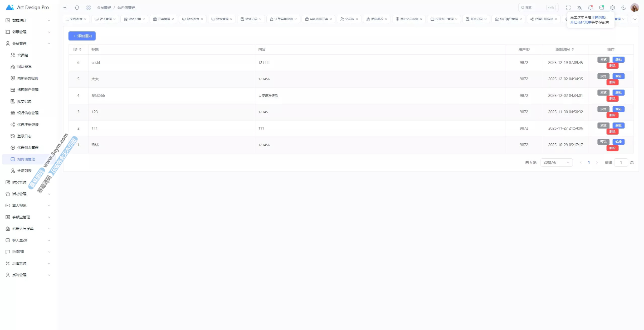
Task: Open the settings hexagon icon
Action: pos(613,8)
